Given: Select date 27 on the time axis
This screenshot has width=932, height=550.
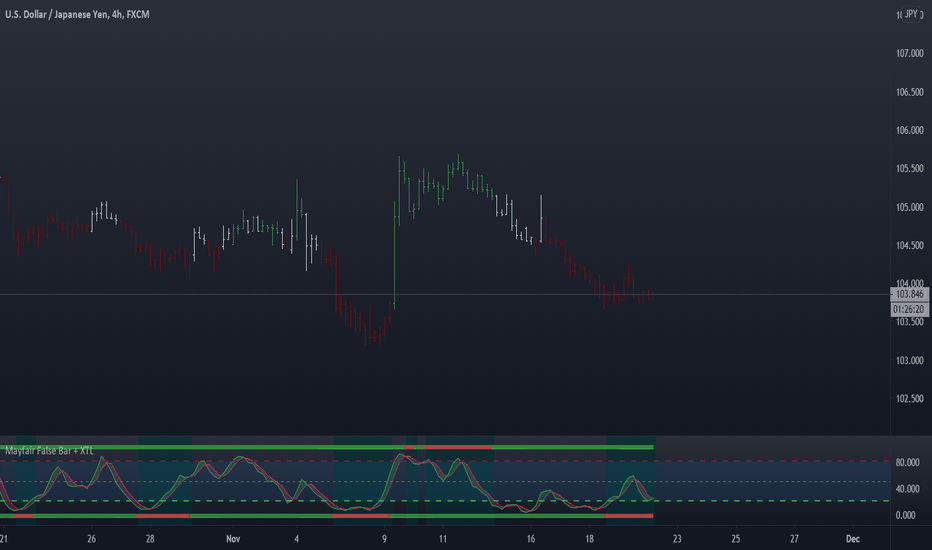Looking at the screenshot, I should [x=794, y=539].
